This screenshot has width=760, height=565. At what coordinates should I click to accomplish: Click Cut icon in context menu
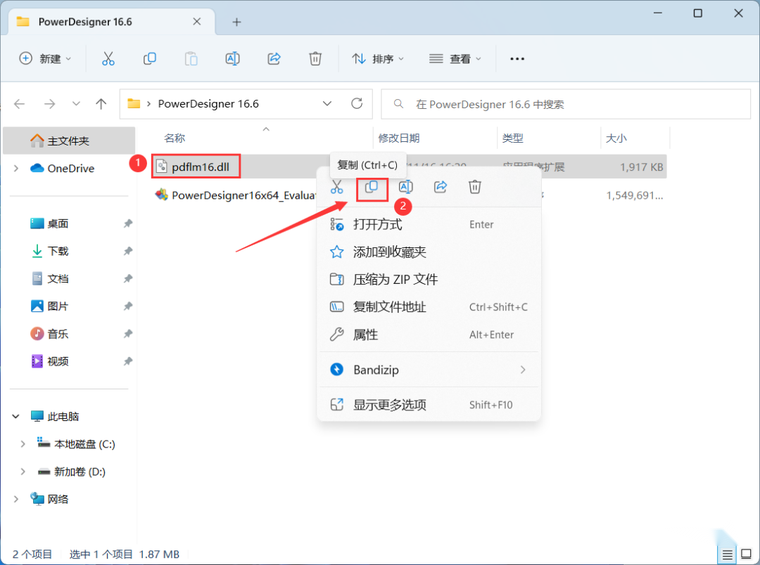[x=336, y=187]
